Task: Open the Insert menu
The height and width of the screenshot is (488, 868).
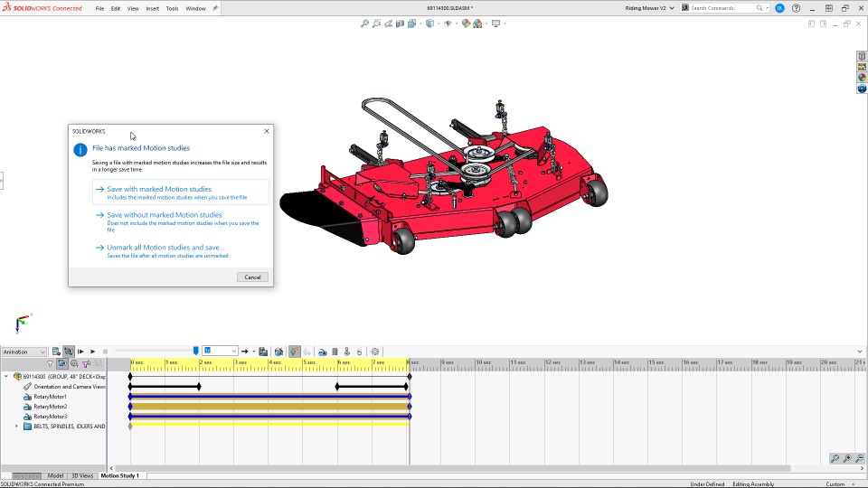Action: 152,8
